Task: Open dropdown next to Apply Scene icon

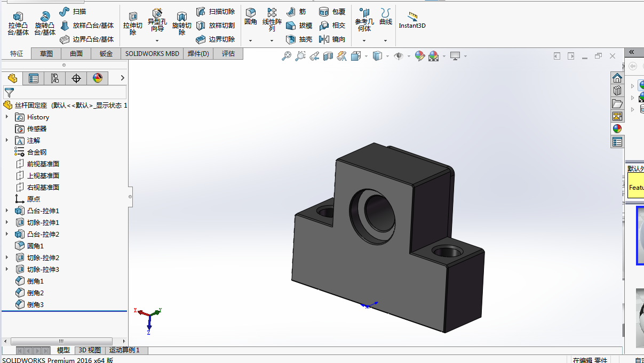Action: click(x=443, y=56)
